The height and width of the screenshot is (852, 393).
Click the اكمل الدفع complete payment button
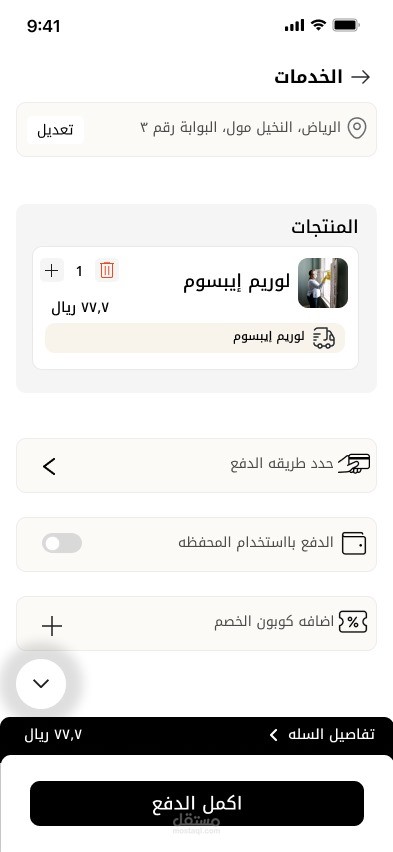(197, 804)
